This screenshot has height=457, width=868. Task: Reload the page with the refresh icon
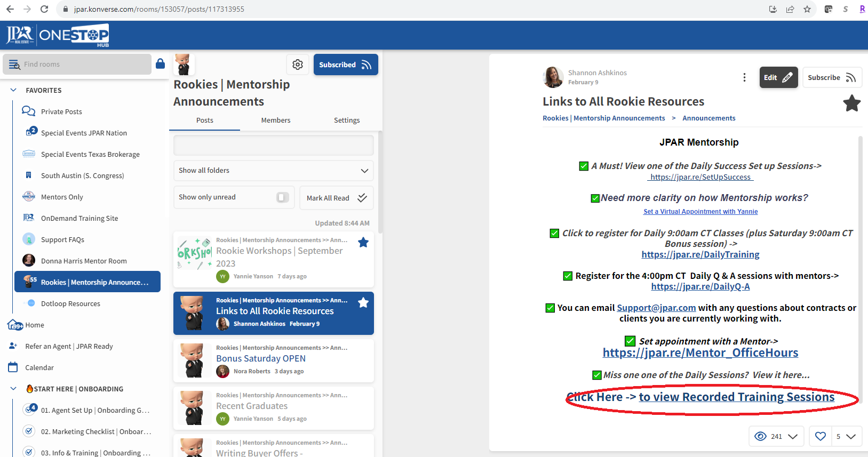click(44, 9)
